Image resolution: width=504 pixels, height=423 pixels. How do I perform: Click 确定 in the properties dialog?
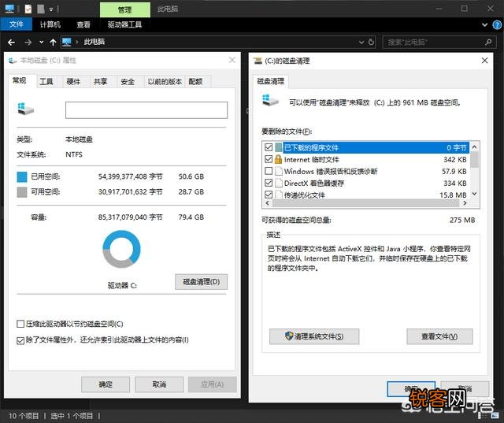(106, 384)
